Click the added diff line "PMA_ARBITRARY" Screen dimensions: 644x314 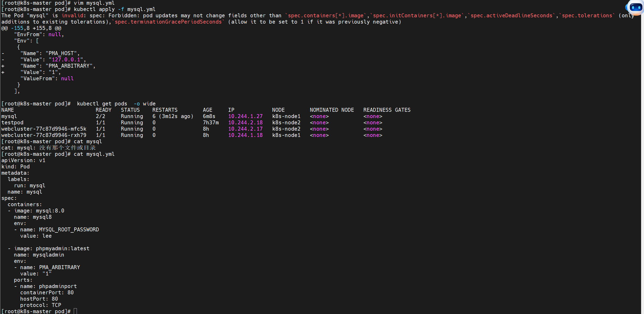click(49, 66)
